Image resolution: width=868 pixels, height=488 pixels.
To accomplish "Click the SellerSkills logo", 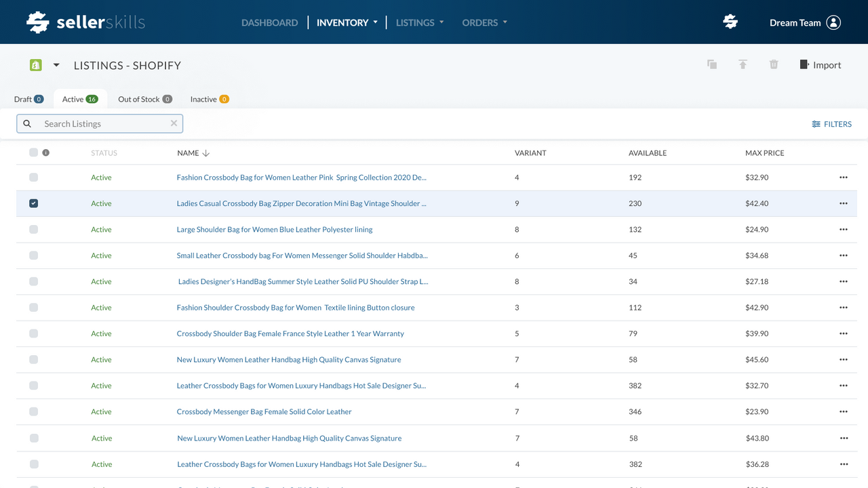I will [x=85, y=22].
